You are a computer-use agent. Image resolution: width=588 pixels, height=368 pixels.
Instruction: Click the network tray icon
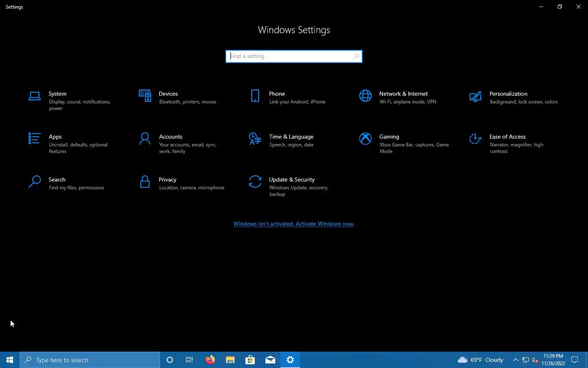[x=526, y=360]
